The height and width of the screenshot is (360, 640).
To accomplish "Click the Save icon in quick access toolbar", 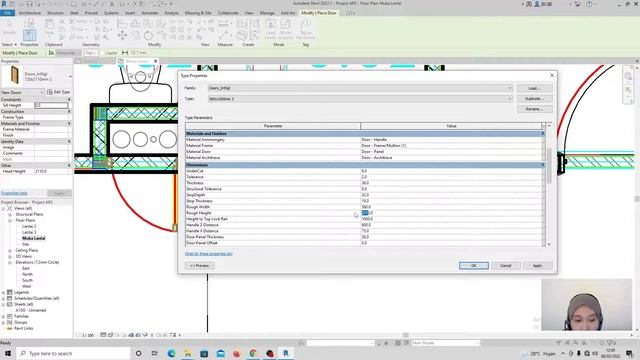I will pyautogui.click(x=30, y=4).
